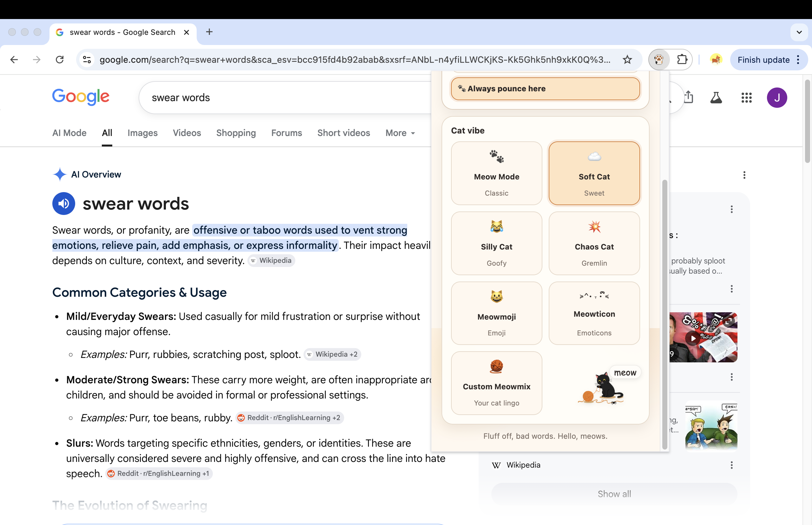Select Chaos Cat Gremlin vibe
The image size is (812, 525).
[594, 243]
